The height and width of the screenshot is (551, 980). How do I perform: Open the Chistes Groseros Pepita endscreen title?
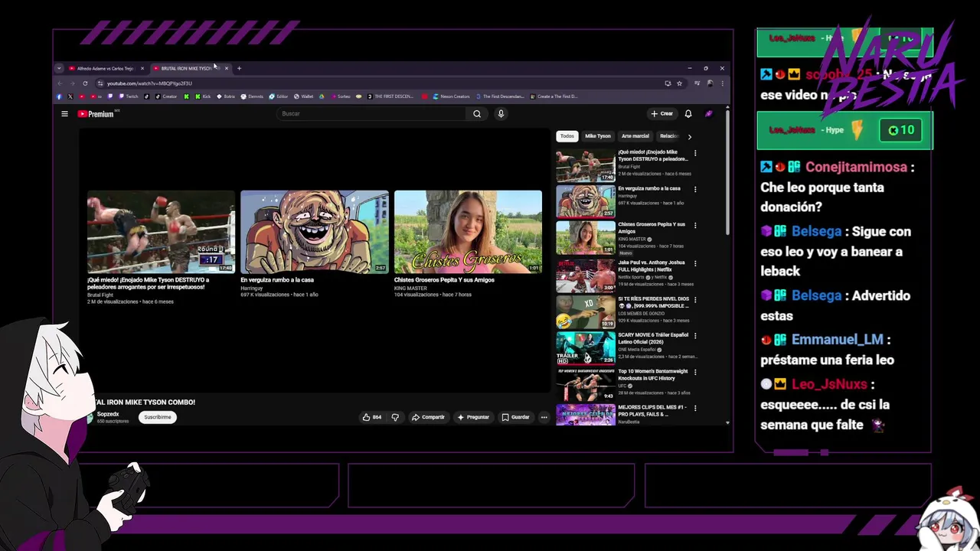click(x=444, y=280)
